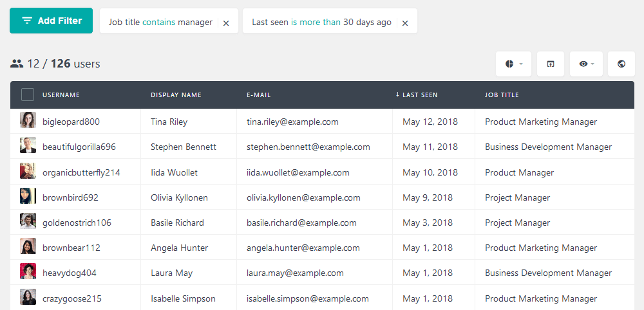Click display name Stephen Bennett

point(184,147)
